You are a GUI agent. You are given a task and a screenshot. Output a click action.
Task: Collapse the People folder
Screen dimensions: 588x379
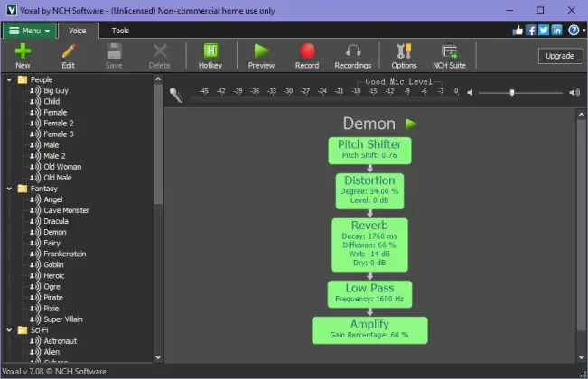9,79
